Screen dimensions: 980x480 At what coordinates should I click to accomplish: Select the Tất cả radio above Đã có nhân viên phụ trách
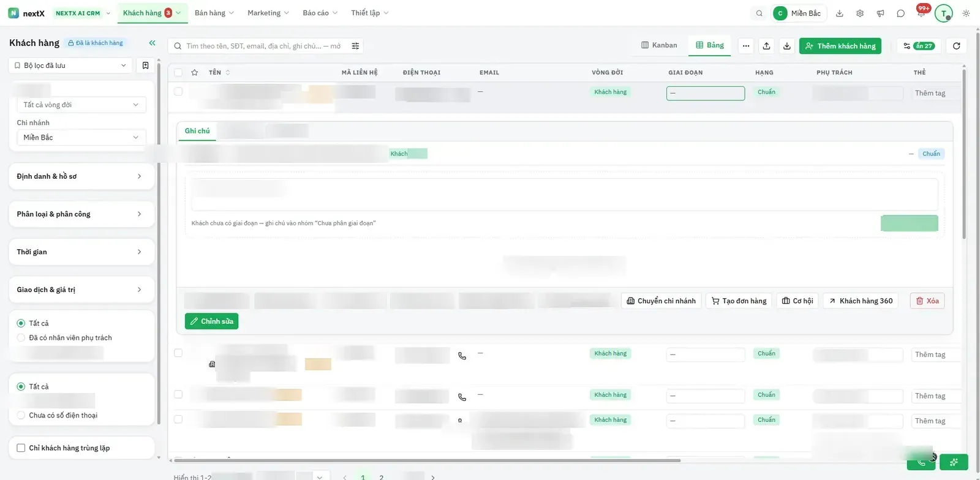(x=21, y=323)
